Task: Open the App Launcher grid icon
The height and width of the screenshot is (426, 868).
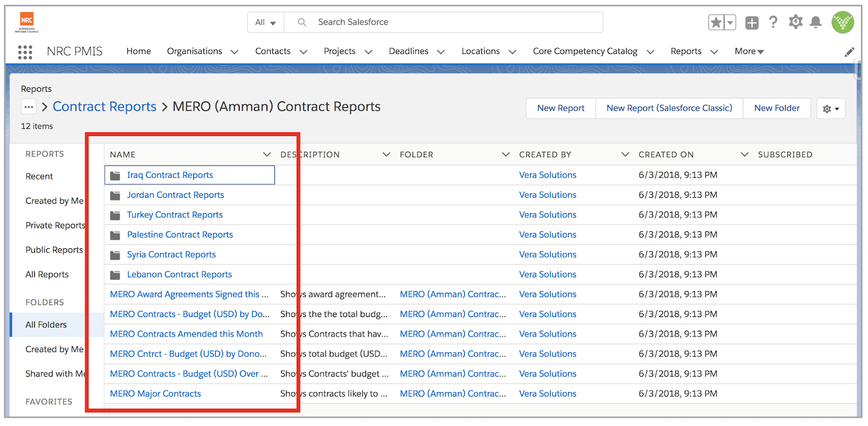Action: click(x=25, y=51)
